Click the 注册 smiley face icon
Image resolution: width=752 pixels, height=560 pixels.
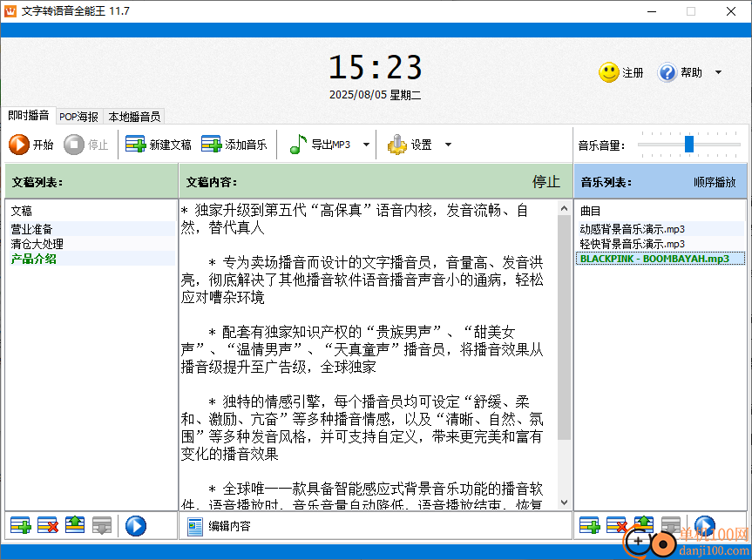coord(609,72)
